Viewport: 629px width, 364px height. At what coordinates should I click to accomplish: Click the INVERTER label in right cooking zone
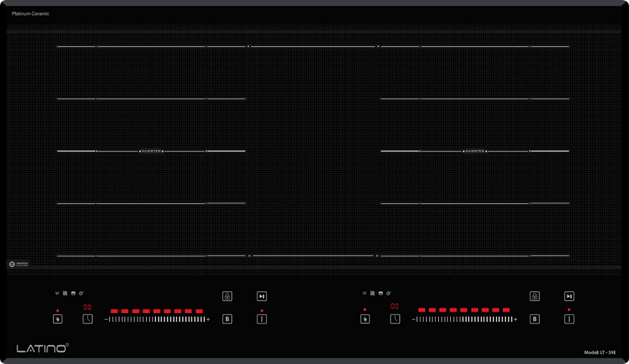(x=475, y=151)
